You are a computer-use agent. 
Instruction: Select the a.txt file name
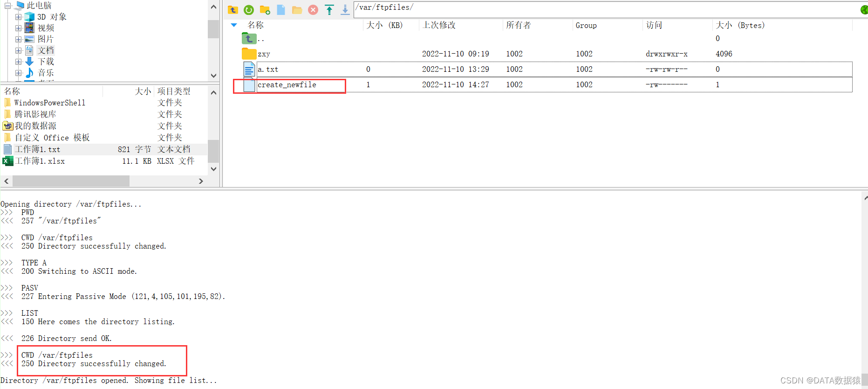tap(268, 69)
